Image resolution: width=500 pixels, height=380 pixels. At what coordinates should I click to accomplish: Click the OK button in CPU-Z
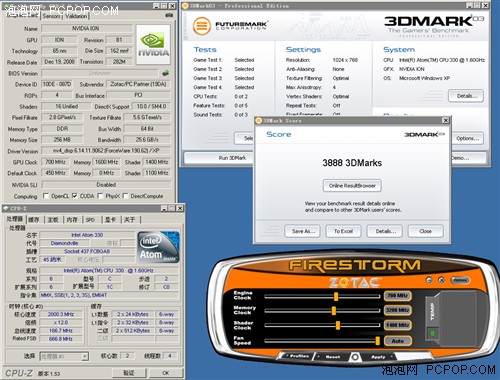tap(166, 373)
